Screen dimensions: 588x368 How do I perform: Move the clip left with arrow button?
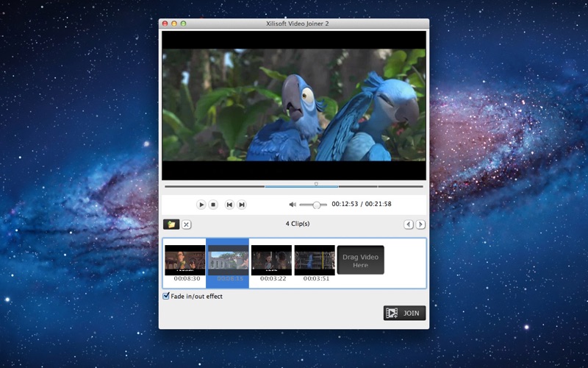pyautogui.click(x=409, y=224)
